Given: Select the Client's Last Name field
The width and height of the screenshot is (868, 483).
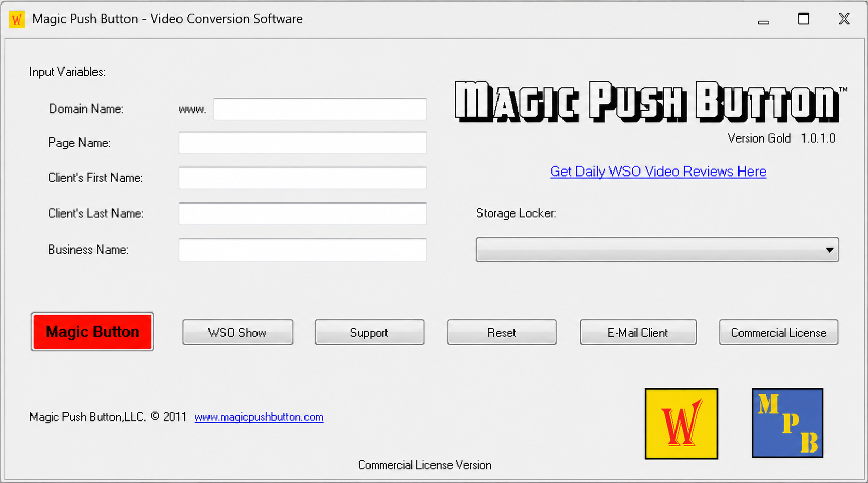Looking at the screenshot, I should coord(302,213).
